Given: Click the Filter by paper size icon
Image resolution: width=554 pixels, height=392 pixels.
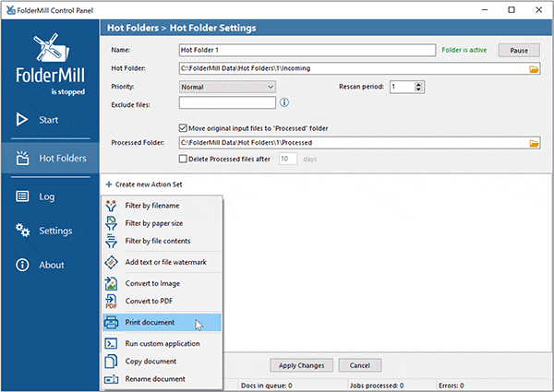Looking at the screenshot, I should point(111,223).
